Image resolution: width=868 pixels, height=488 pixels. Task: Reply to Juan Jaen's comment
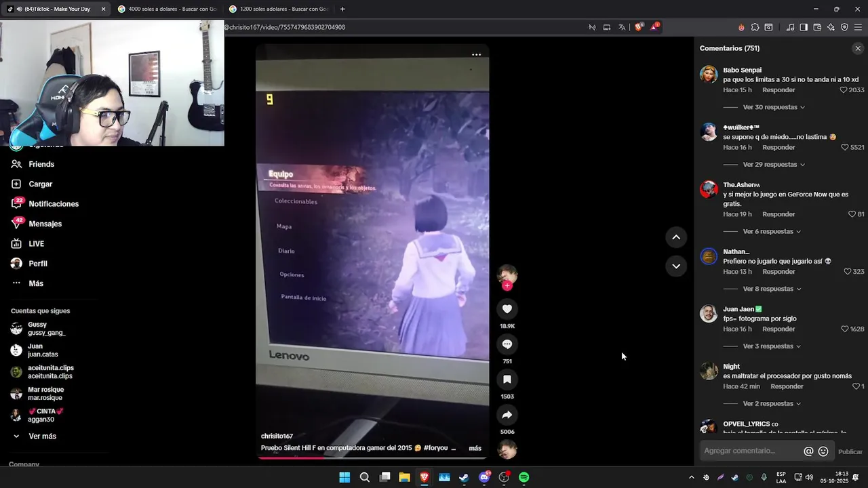point(778,329)
